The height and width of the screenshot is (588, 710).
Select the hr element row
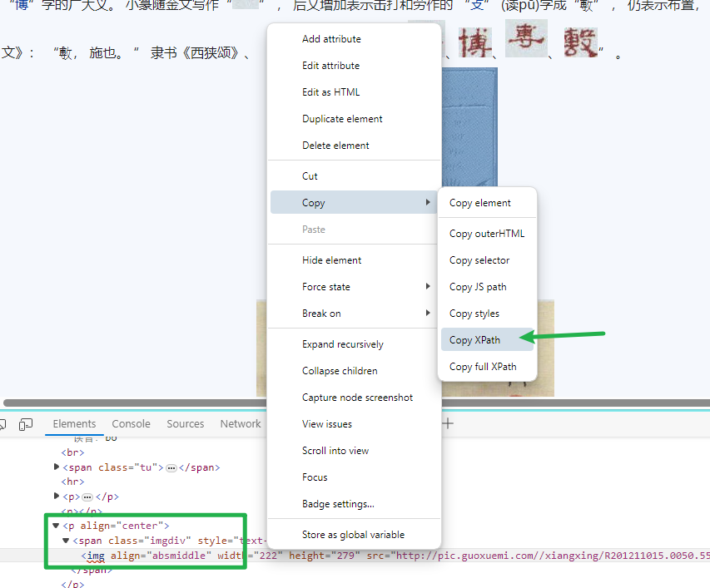(72, 482)
